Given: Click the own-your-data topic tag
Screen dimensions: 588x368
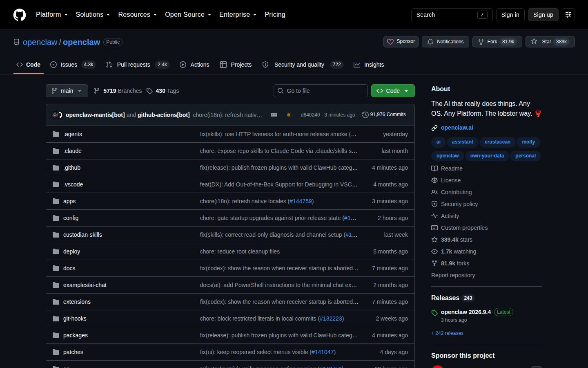Looking at the screenshot, I should [487, 156].
